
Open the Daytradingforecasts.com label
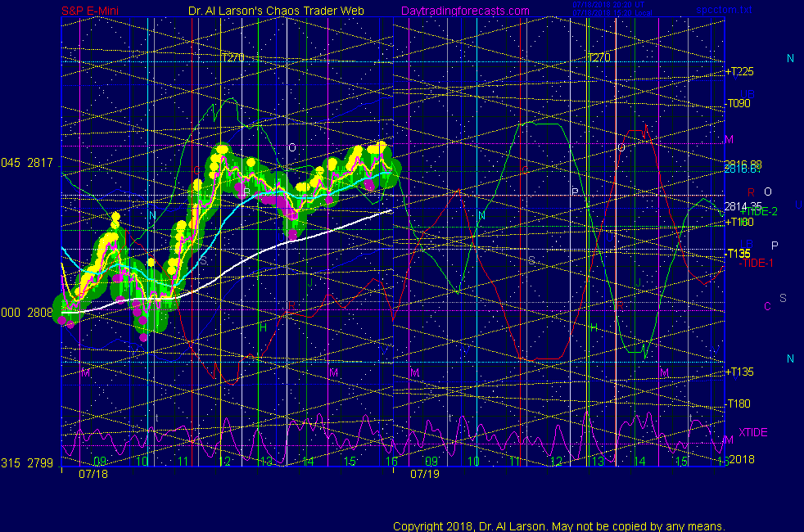coord(465,11)
